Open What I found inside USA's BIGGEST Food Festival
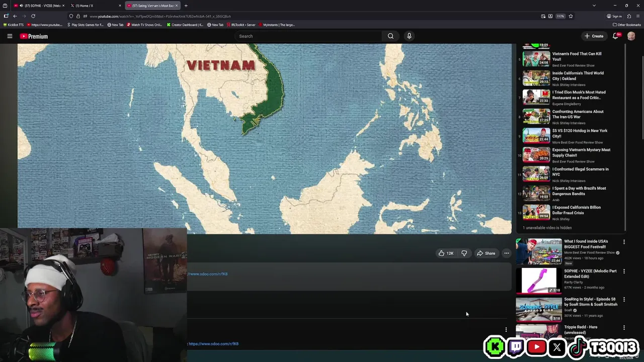The image size is (644, 362). [539, 251]
